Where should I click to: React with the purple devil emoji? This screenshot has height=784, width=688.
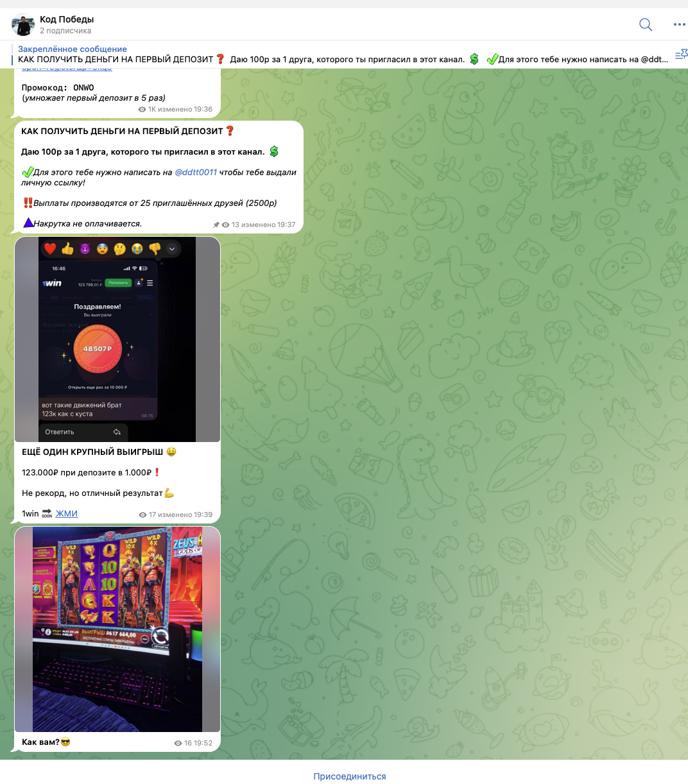click(85, 249)
